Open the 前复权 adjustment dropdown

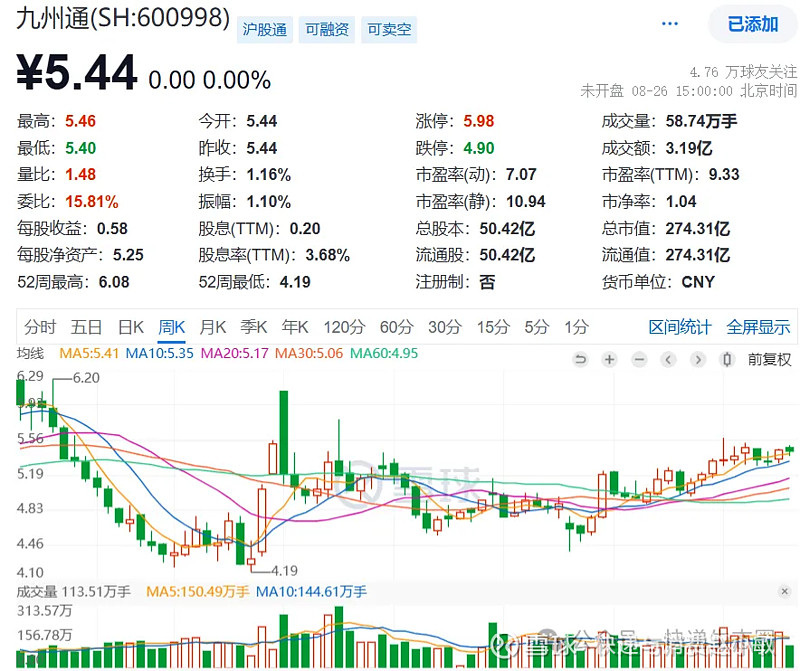770,360
